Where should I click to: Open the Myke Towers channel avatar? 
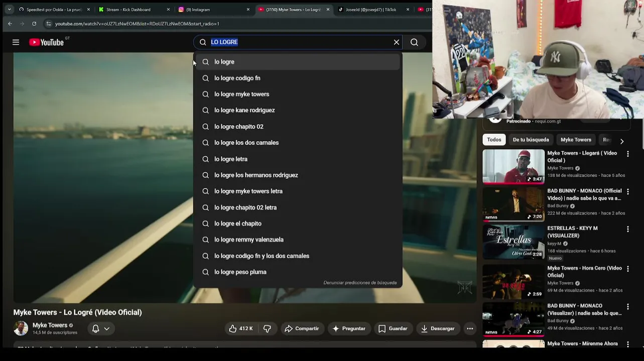click(21, 328)
